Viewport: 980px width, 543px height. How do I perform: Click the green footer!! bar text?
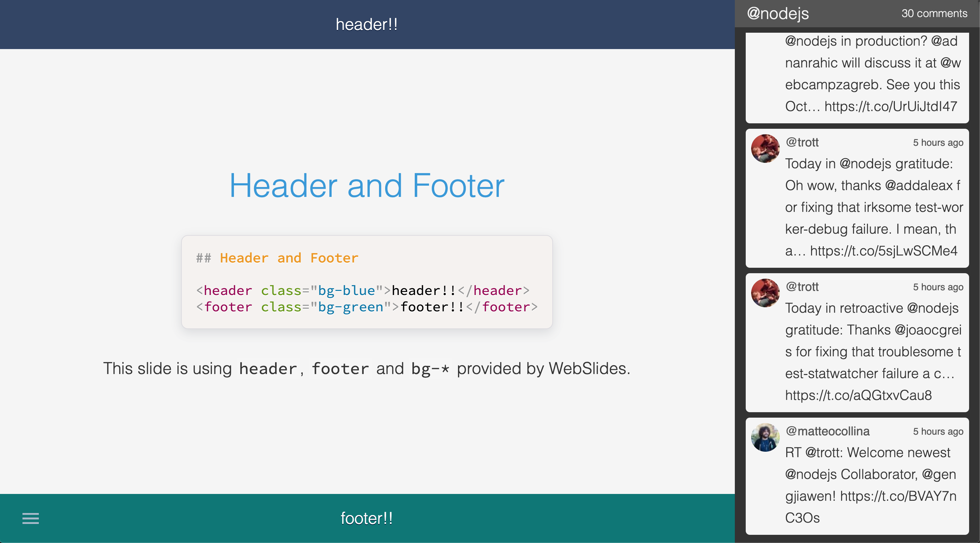(x=367, y=518)
